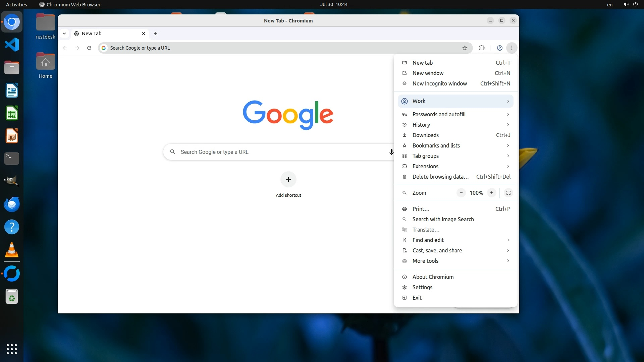Image resolution: width=644 pixels, height=362 pixels.
Task: Expand the More tools submenu
Action: click(x=455, y=261)
